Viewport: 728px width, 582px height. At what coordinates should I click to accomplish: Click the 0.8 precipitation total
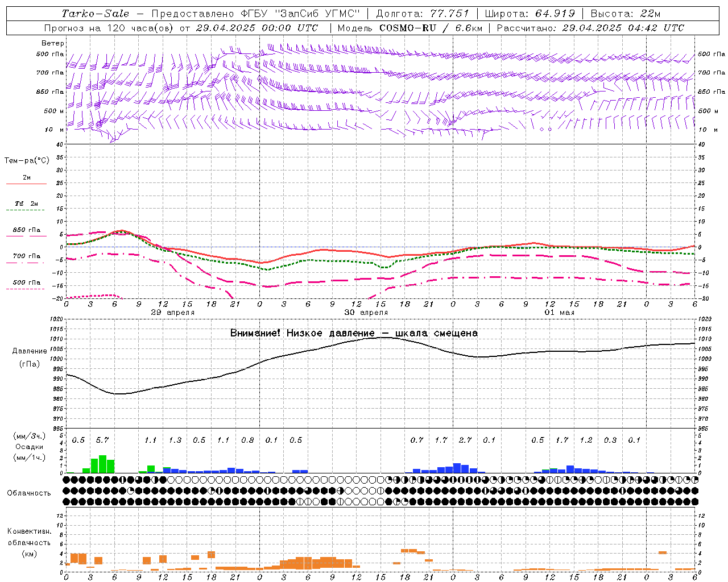point(247,440)
